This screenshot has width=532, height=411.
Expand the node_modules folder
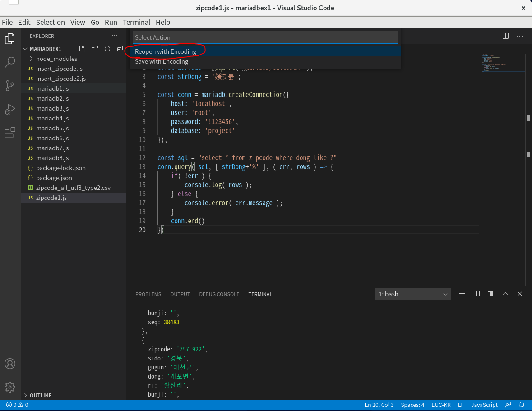point(74,59)
